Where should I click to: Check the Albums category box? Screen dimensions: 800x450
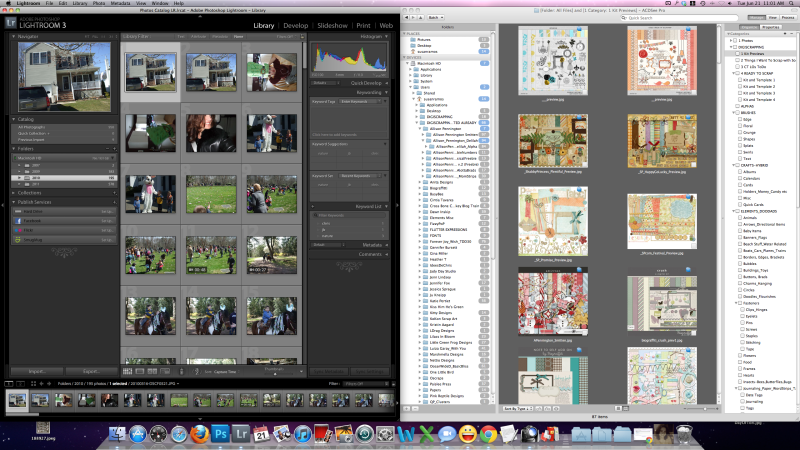740,172
